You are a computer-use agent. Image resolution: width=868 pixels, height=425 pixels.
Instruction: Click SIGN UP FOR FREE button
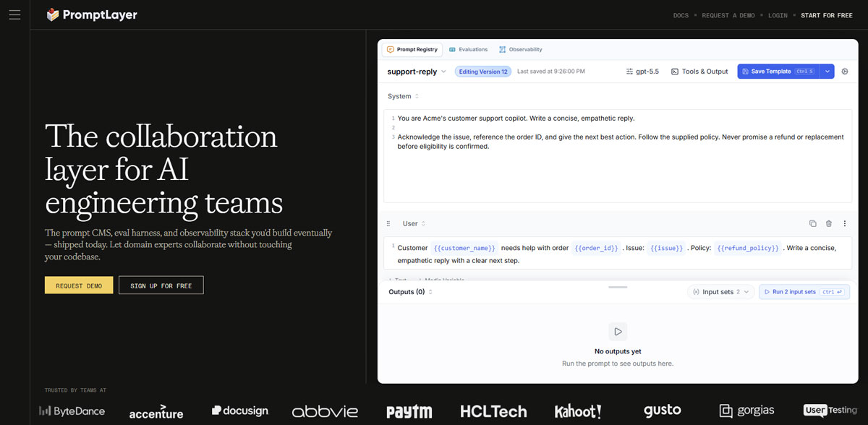click(161, 286)
